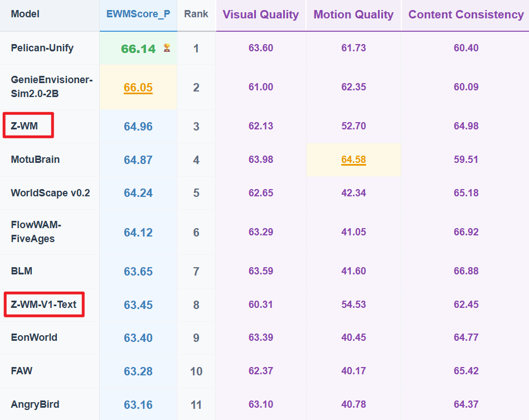
Task: Select the Pelican-Unify model name
Action: point(42,48)
